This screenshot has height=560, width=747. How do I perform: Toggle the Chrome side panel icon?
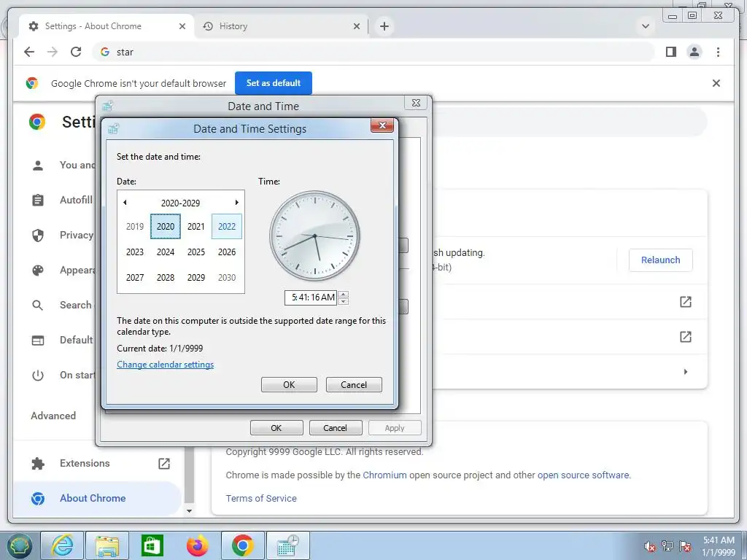[x=671, y=52]
